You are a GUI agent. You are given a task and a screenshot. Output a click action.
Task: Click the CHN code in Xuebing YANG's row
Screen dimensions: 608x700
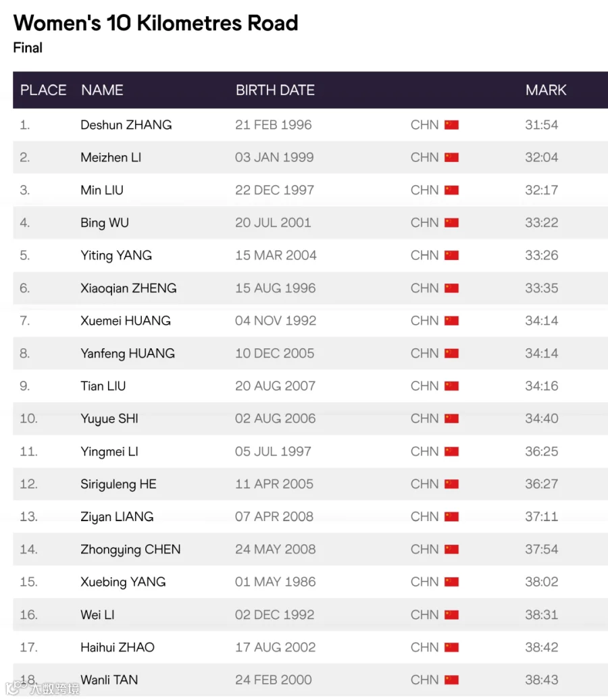tap(424, 582)
